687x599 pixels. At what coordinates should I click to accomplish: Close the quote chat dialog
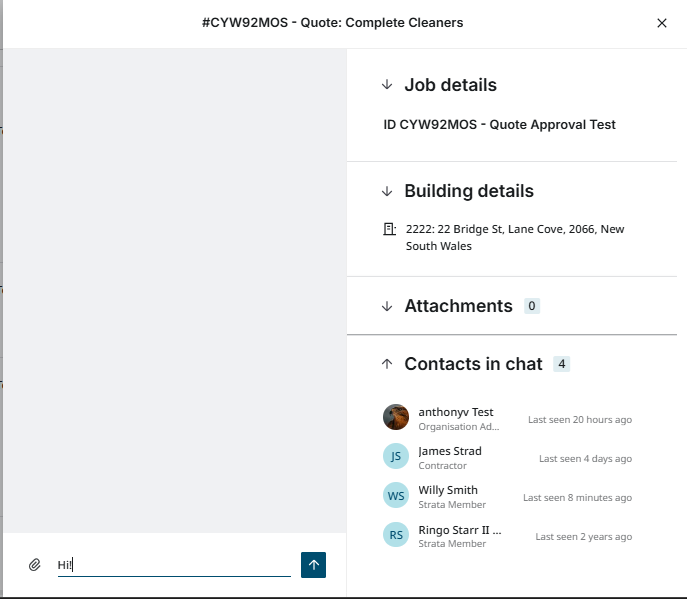(661, 23)
